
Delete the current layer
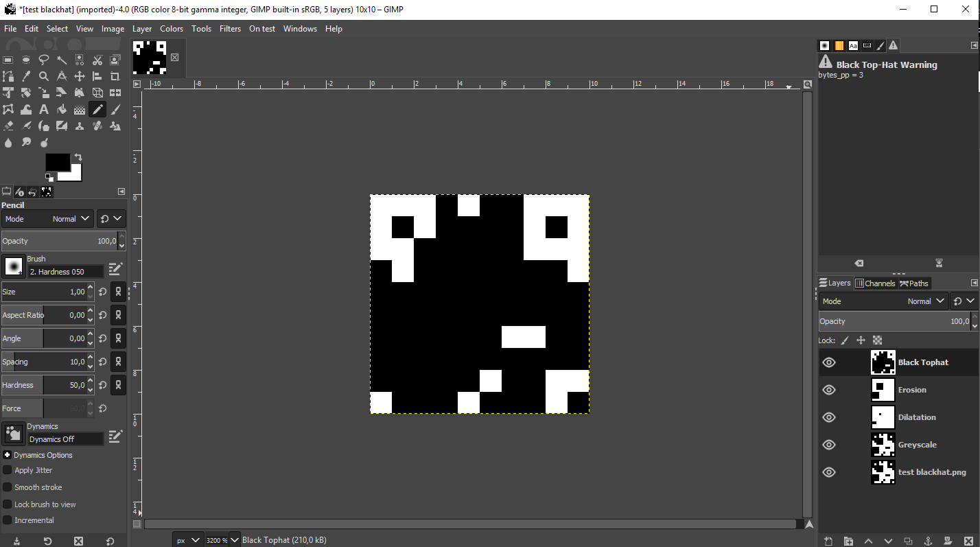point(968,541)
